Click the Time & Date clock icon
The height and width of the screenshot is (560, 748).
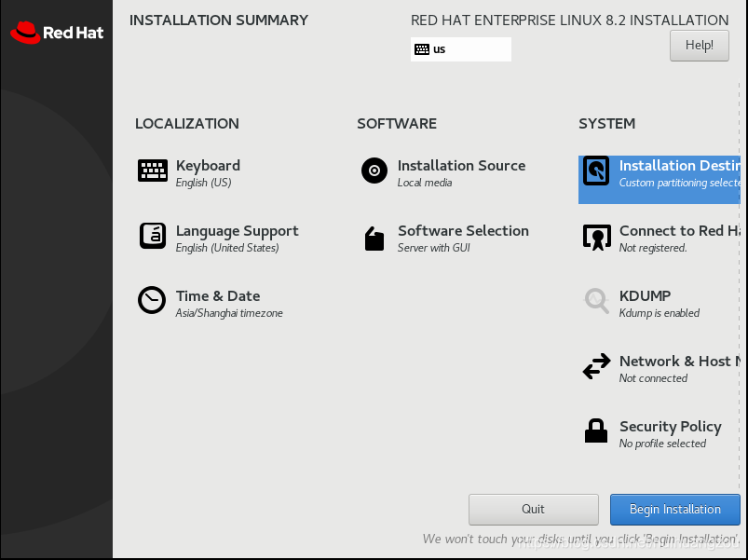point(152,300)
